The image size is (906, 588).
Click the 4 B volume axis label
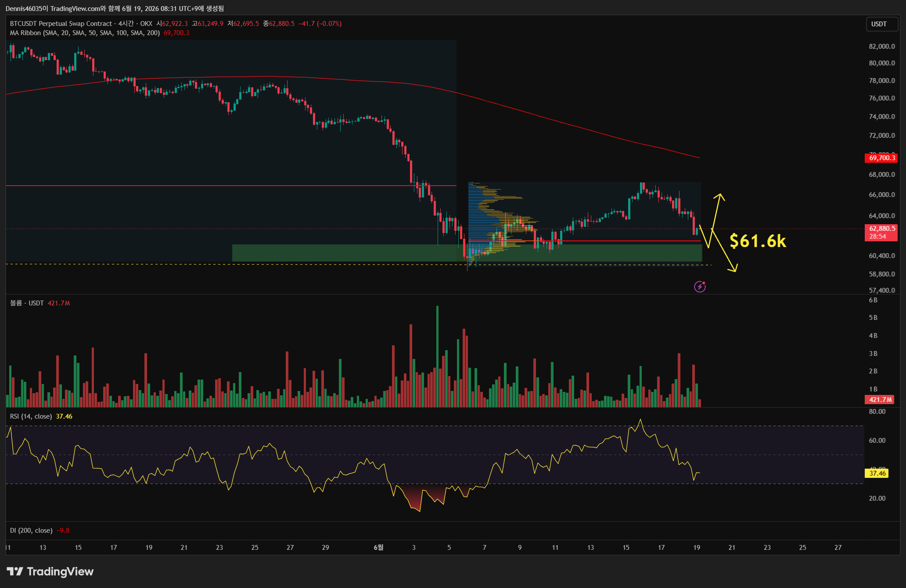tap(873, 336)
